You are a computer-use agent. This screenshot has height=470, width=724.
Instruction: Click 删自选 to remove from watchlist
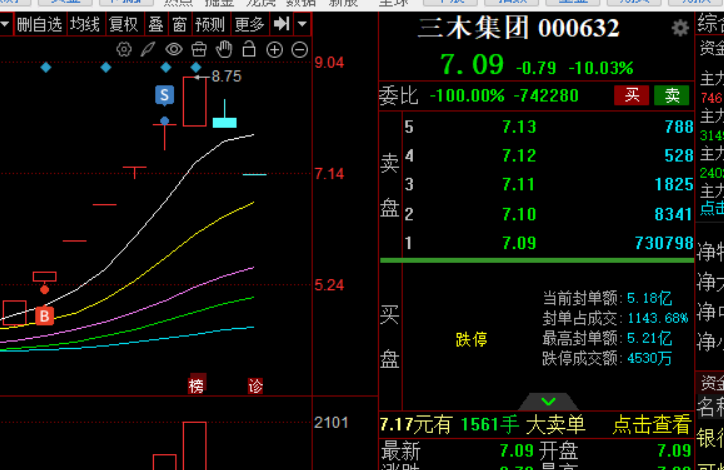point(39,24)
